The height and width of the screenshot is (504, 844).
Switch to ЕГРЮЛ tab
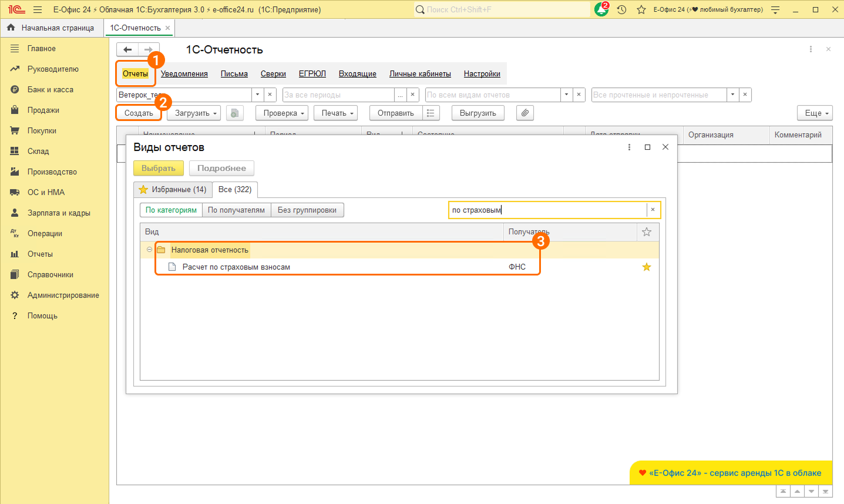[x=312, y=73]
